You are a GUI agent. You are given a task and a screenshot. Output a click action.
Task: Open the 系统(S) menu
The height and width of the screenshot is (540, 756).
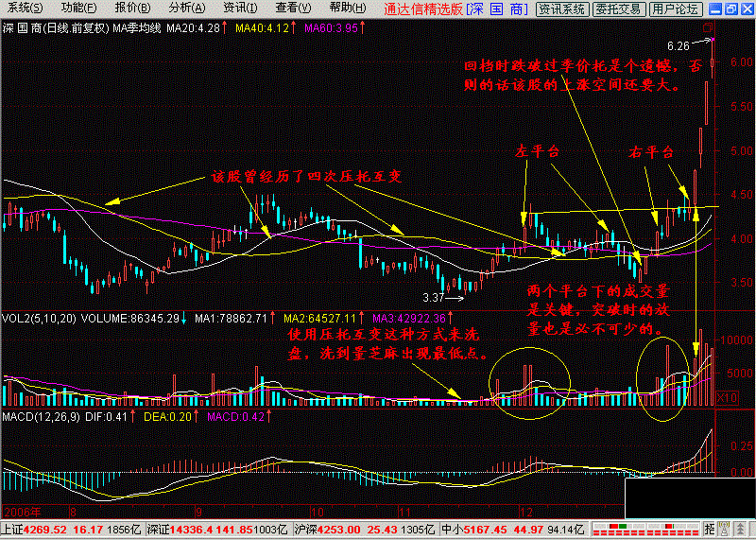pos(26,9)
